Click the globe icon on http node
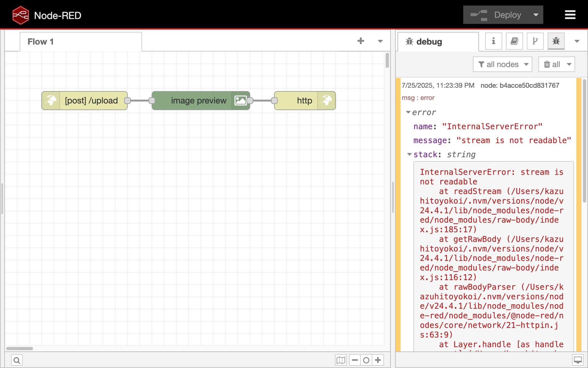The image size is (588, 368). pos(326,100)
